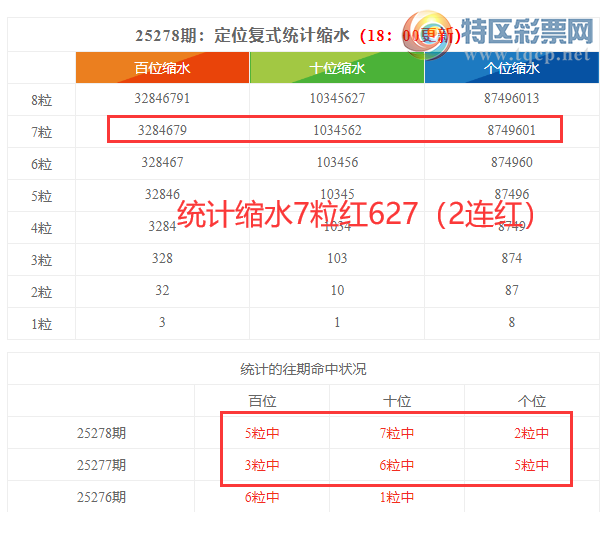This screenshot has width=603, height=546.
Task: Click 6粒 units value 874960
Action: [511, 162]
